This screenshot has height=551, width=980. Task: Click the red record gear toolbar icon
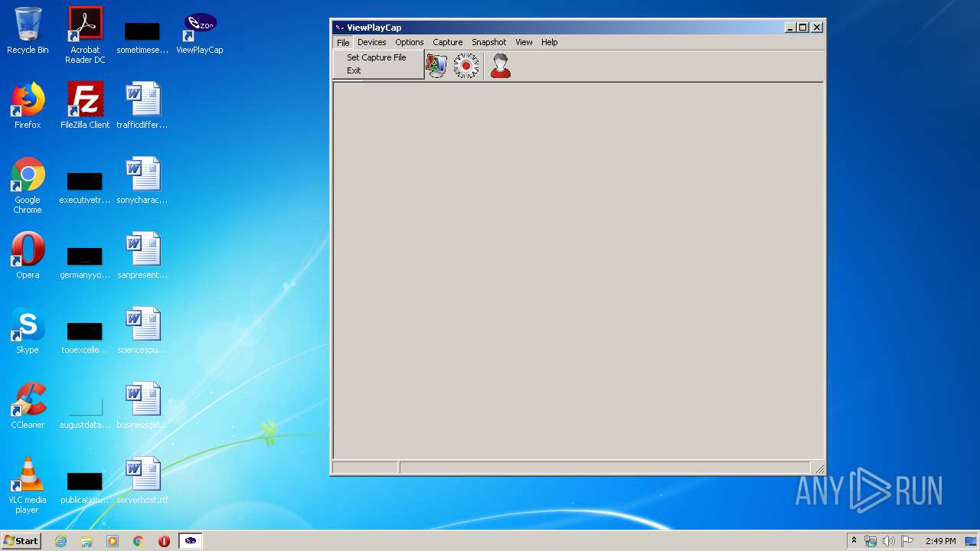tap(465, 66)
